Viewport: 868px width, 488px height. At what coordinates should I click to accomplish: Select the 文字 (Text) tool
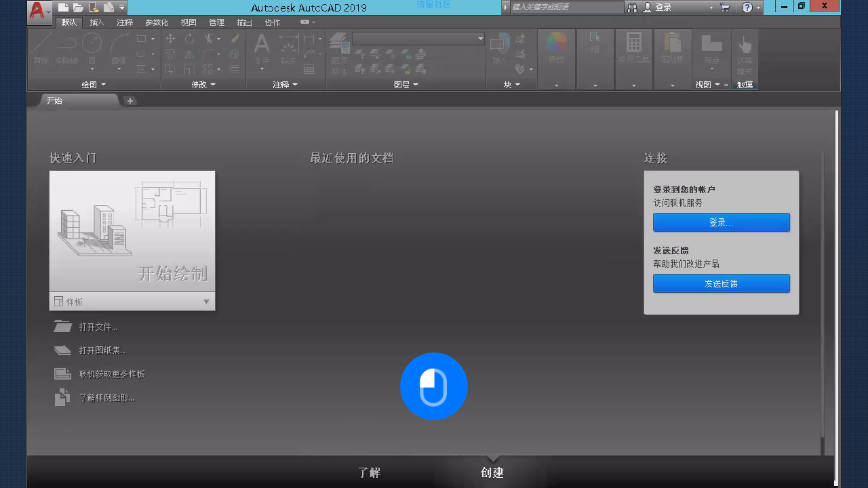click(x=262, y=48)
